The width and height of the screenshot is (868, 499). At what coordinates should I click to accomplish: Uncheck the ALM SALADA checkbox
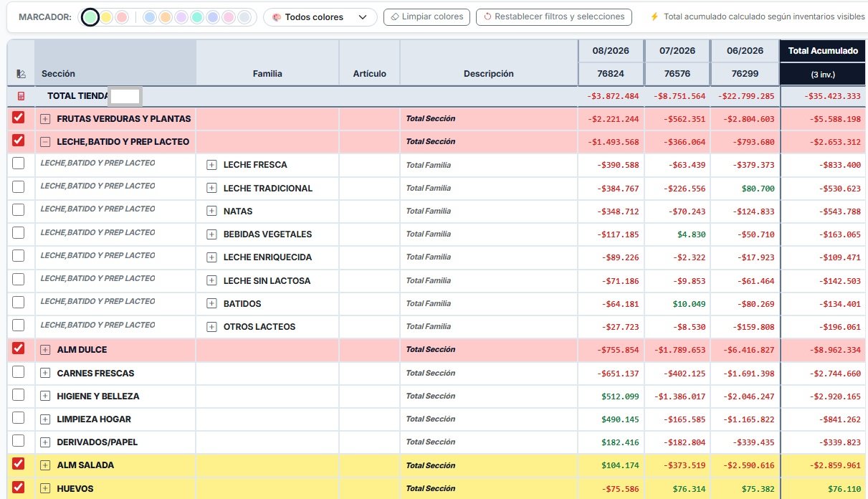(19, 464)
